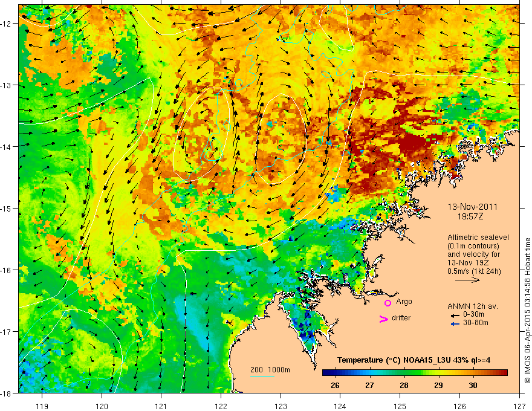Click the '(0.1m contours)' legend line
Screen dimensions: 532x411
coord(473,246)
